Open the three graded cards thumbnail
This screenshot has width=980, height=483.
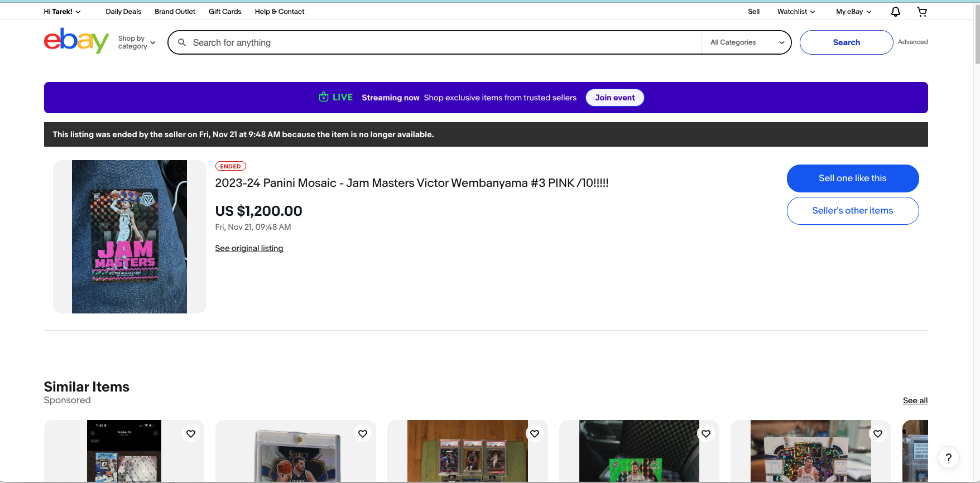[x=468, y=451]
